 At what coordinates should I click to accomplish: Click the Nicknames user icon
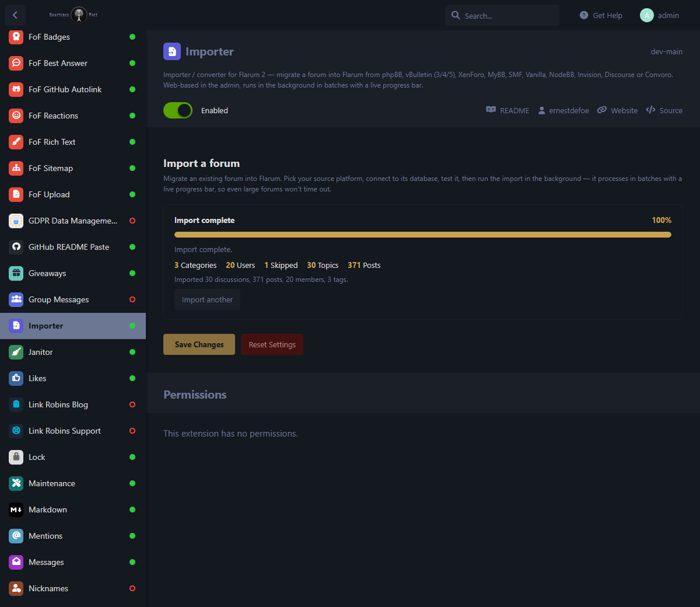(x=16, y=588)
